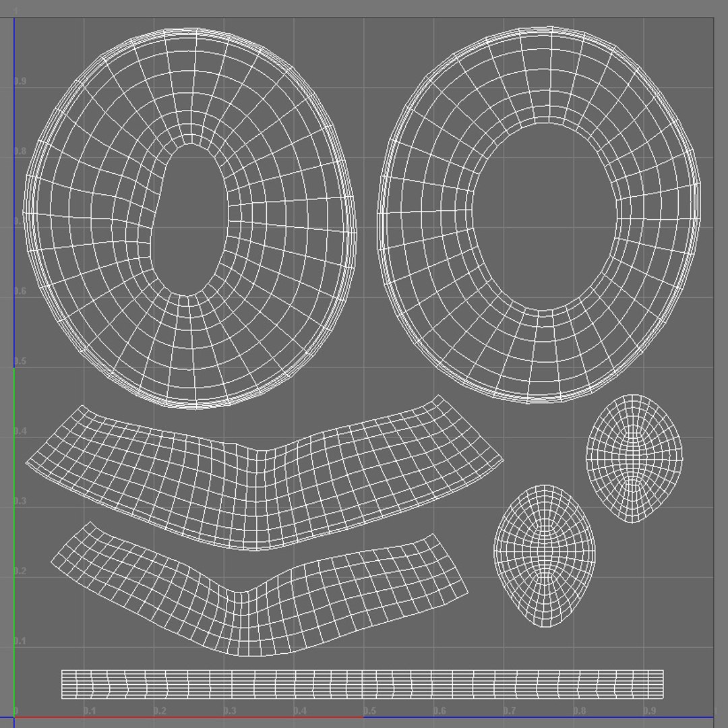The image size is (728, 728).
Task: Click the vertical axis label 0.6
Action: [20, 291]
